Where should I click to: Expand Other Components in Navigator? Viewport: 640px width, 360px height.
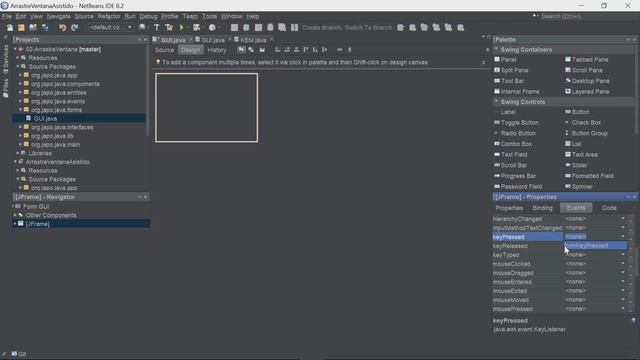click(15, 215)
